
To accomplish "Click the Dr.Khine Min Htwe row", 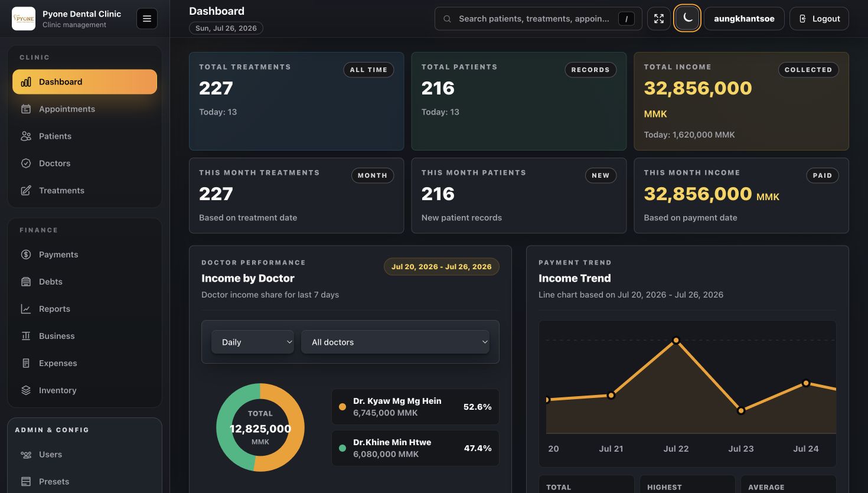I will coord(415,448).
